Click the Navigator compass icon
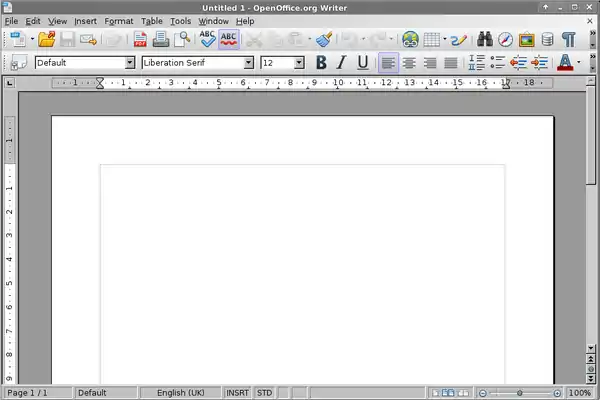 point(505,40)
